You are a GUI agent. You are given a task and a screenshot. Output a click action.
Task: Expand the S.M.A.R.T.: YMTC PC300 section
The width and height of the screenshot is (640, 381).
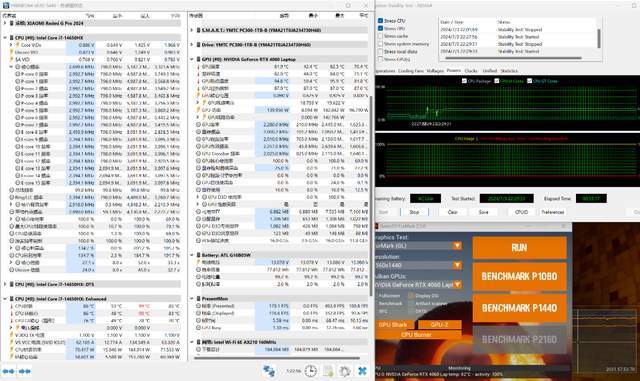click(x=191, y=30)
